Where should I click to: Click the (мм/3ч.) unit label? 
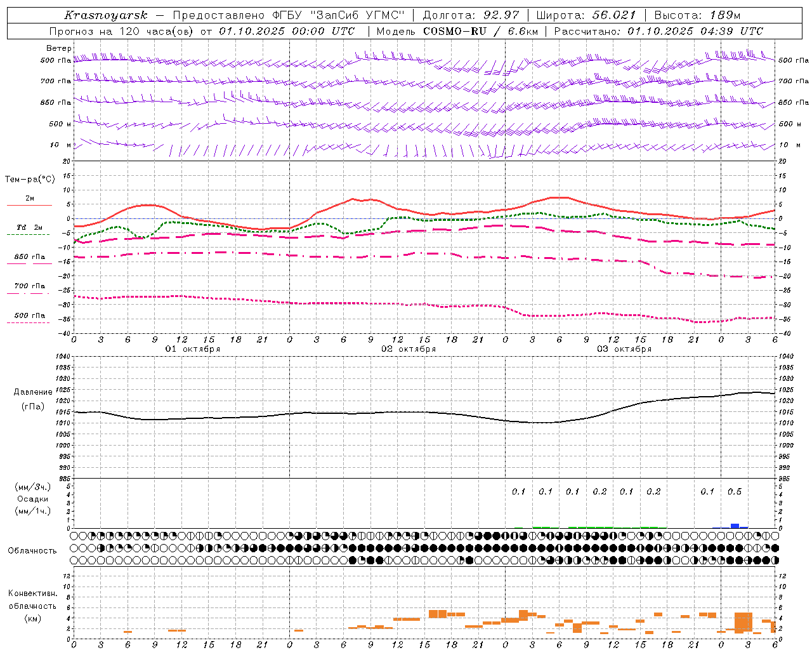point(33,487)
